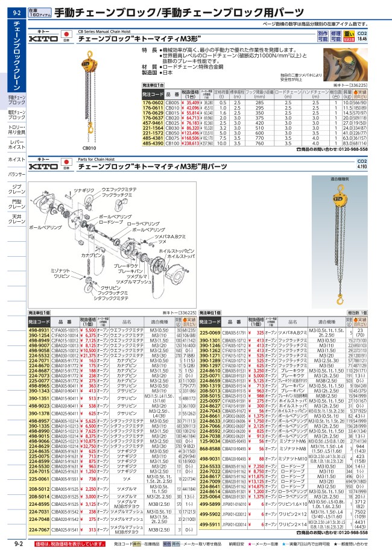The height and width of the screenshot is (554, 392).
Task: Click the CO2 4.193 badge
Action: 362,164
